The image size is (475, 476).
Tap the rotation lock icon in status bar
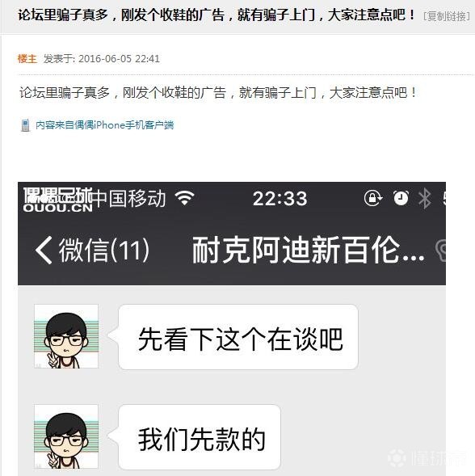pyautogui.click(x=373, y=198)
